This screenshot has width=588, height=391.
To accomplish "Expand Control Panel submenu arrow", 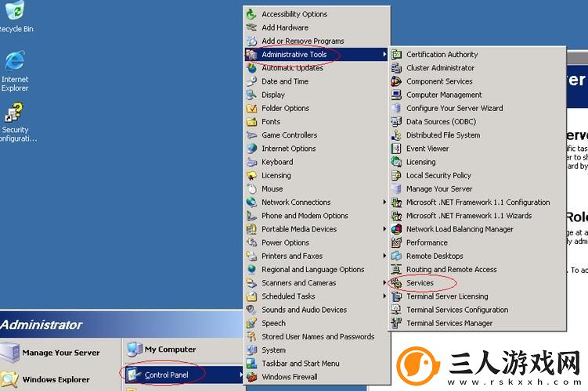I will (x=240, y=375).
